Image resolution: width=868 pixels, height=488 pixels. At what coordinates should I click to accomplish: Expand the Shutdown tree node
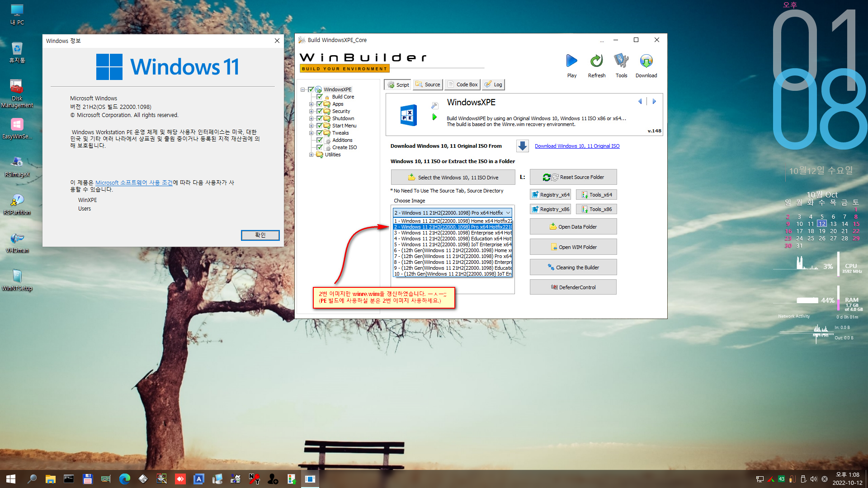tap(311, 118)
